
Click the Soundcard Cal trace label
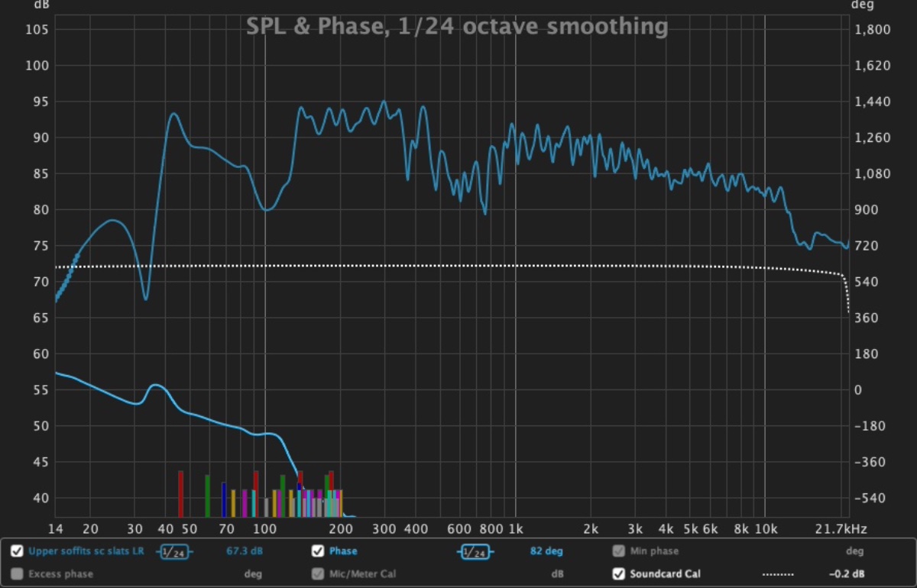pyautogui.click(x=665, y=574)
